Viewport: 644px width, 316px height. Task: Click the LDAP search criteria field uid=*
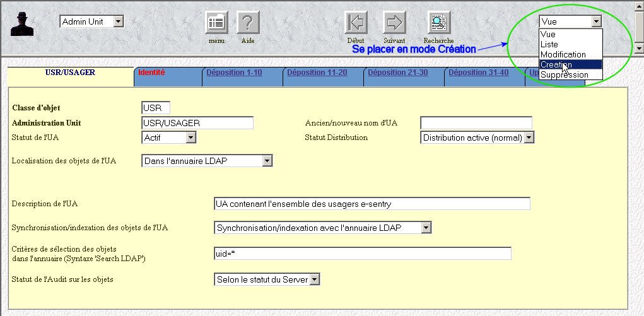[x=363, y=254]
